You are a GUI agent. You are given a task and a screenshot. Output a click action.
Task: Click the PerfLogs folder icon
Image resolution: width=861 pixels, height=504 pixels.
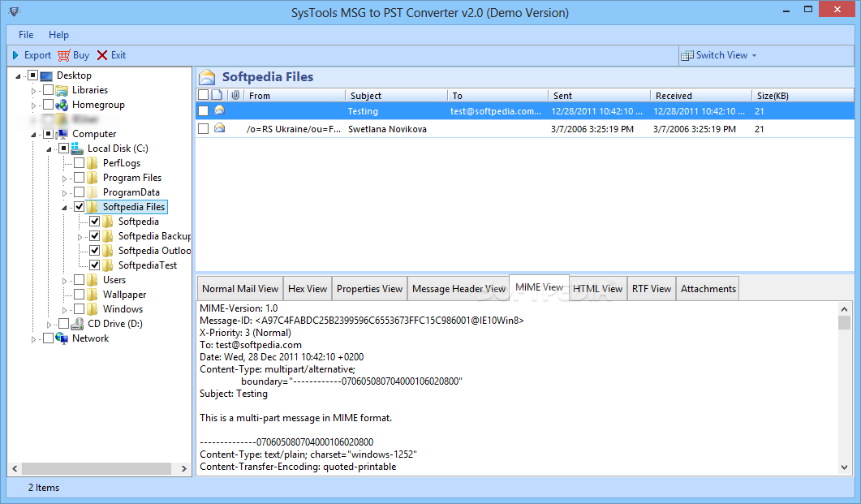click(x=93, y=163)
